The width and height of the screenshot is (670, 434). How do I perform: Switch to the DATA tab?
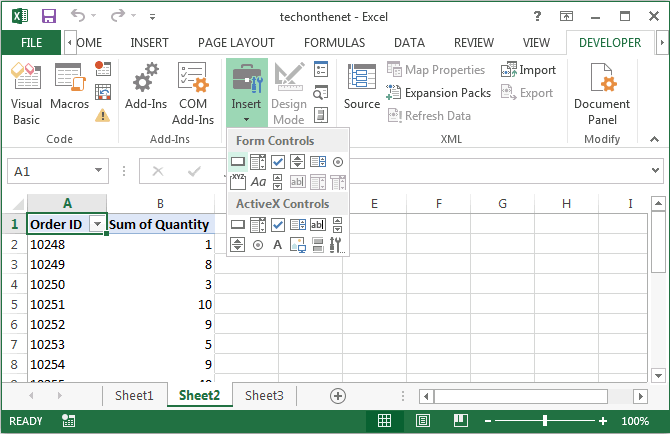click(x=409, y=43)
